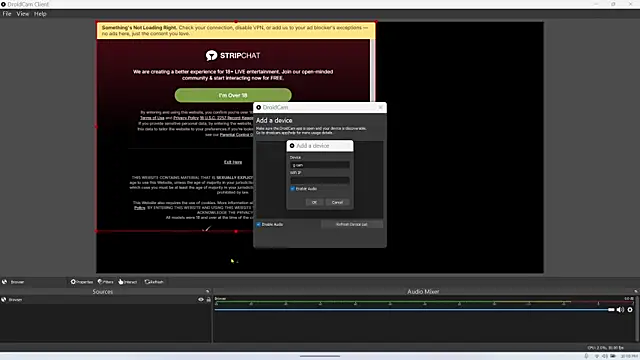Click the Privacy Policy link
The width and height of the screenshot is (640, 360).
[186, 118]
